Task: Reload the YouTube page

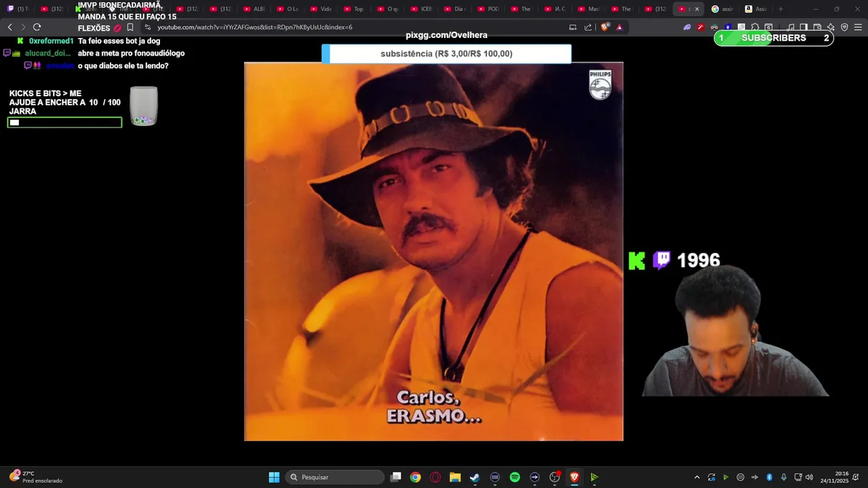Action: click(x=37, y=27)
